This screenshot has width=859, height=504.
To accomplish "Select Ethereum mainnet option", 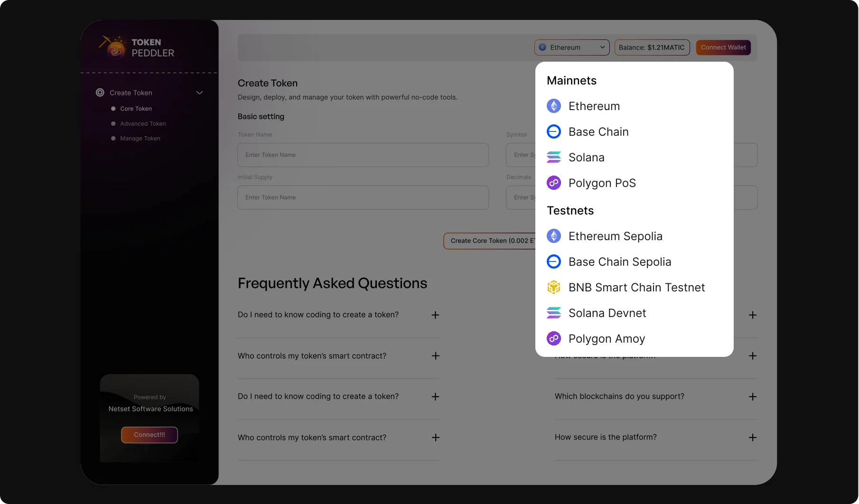I will coord(635,106).
